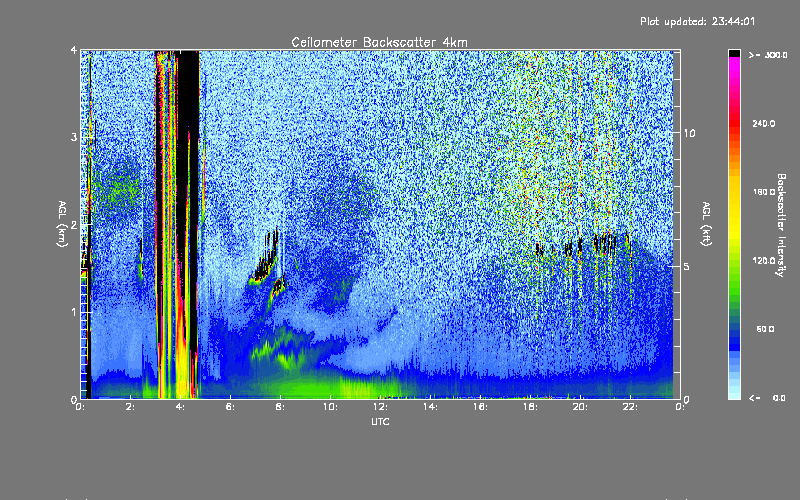Click the "<= 0.0" colorbar value
800x500 pixels.
point(768,398)
